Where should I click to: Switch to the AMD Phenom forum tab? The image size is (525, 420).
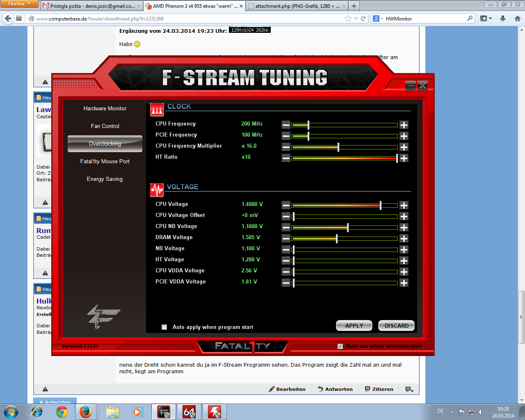pos(194,6)
